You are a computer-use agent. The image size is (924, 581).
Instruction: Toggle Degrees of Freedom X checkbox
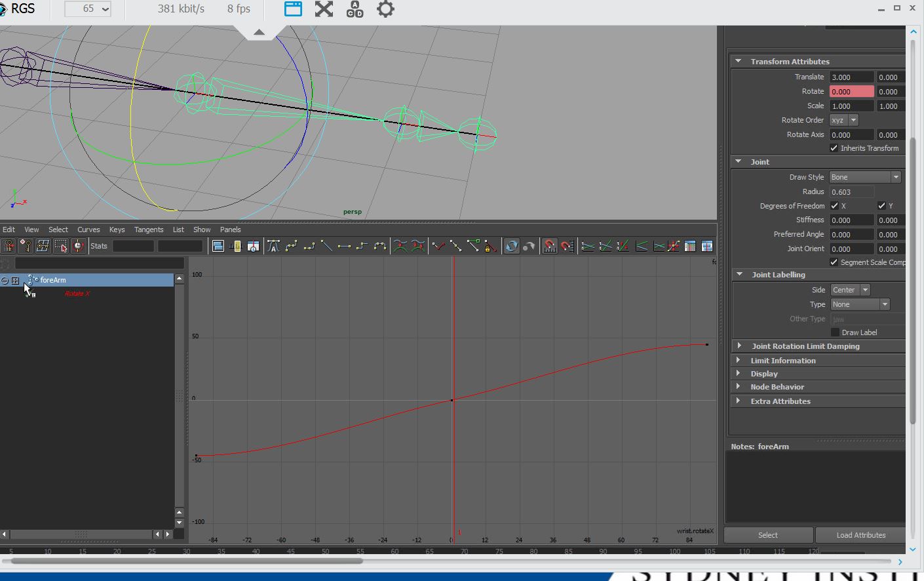point(834,206)
